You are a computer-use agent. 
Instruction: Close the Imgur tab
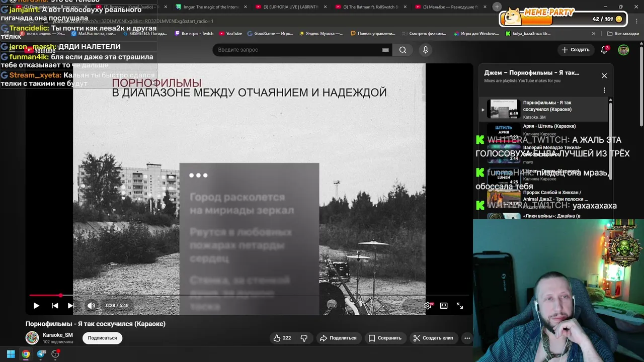click(246, 7)
